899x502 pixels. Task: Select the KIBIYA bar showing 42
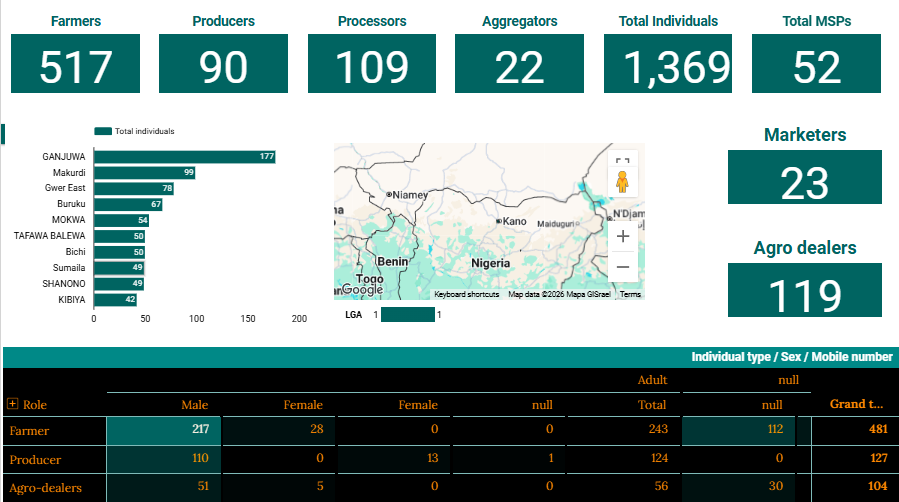(115, 300)
